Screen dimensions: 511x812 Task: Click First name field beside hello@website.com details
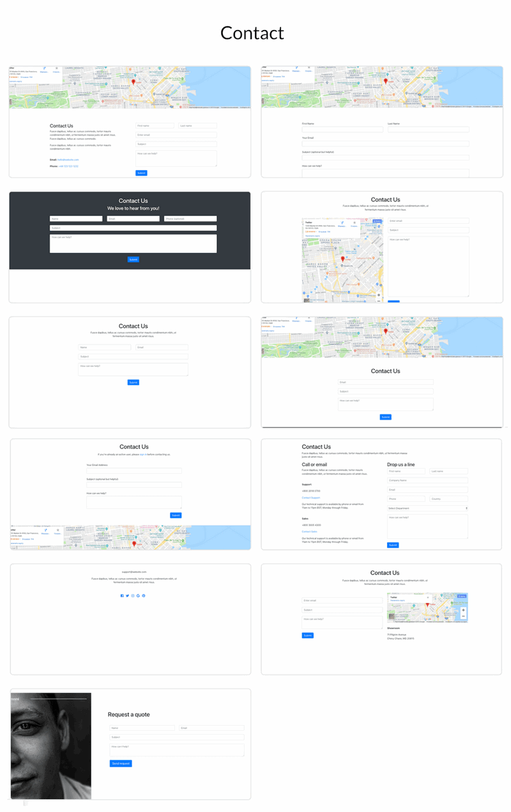coord(155,126)
